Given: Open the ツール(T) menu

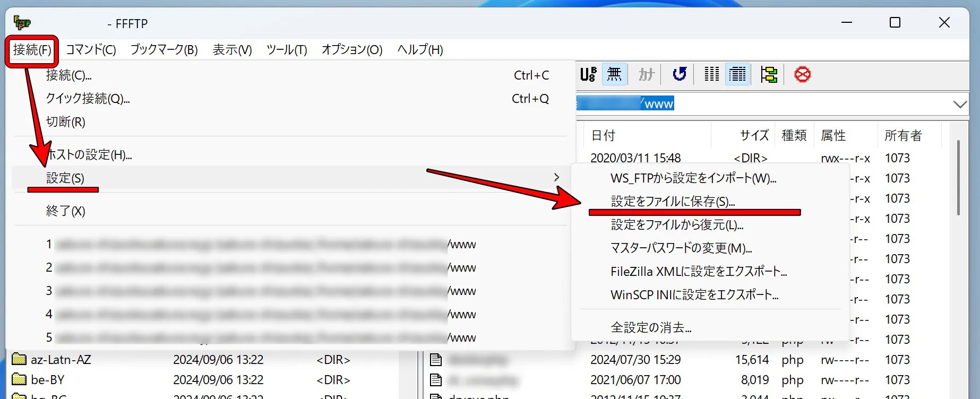Looking at the screenshot, I should (x=287, y=50).
